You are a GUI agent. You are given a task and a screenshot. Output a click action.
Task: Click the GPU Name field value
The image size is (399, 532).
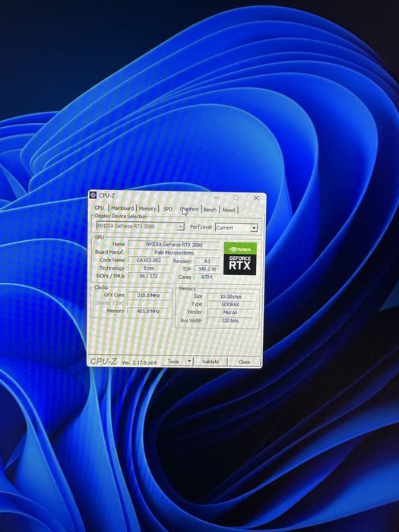click(174, 245)
